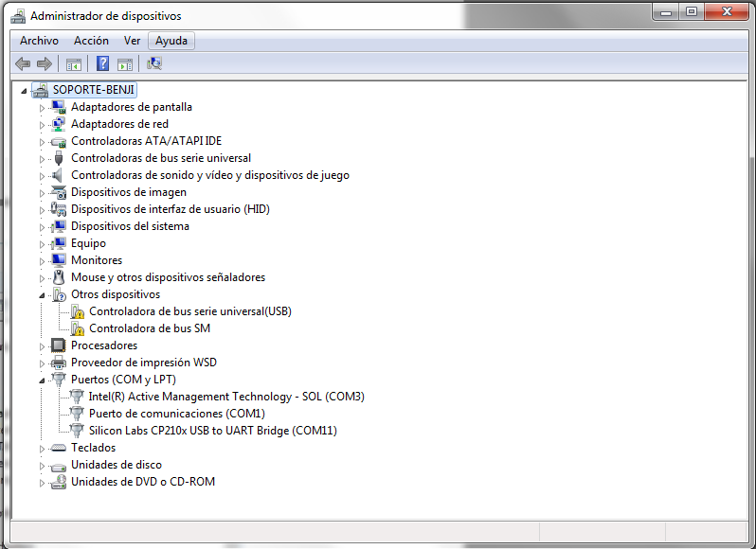The width and height of the screenshot is (756, 549).
Task: Select Controladora de bus serie universal(USB) item
Action: (x=190, y=311)
